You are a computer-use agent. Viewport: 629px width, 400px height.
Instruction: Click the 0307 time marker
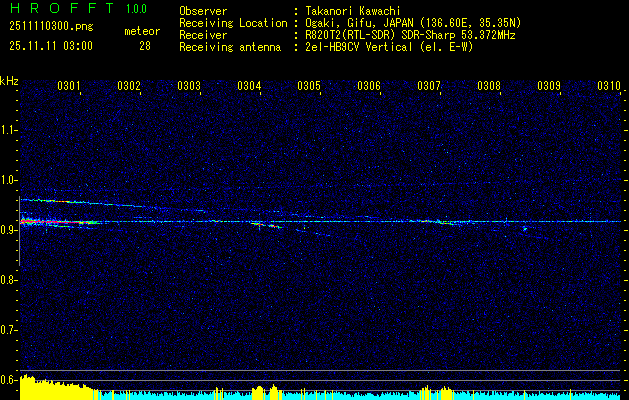click(x=429, y=87)
